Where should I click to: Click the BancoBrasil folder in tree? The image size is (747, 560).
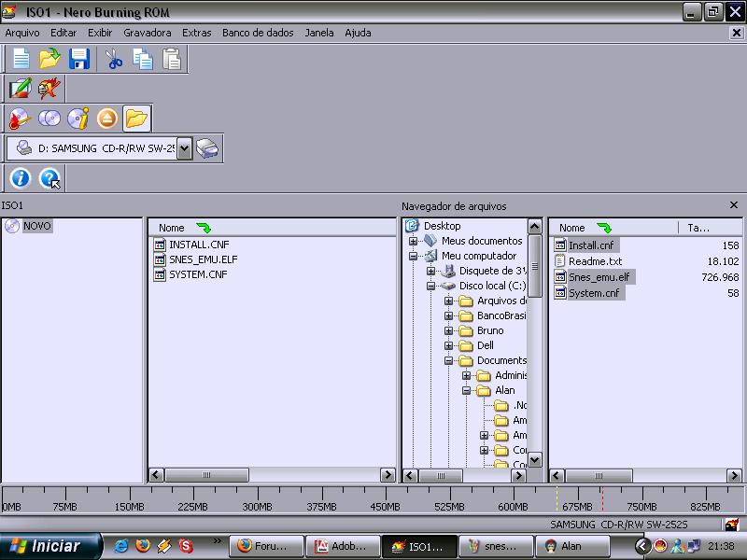point(501,315)
